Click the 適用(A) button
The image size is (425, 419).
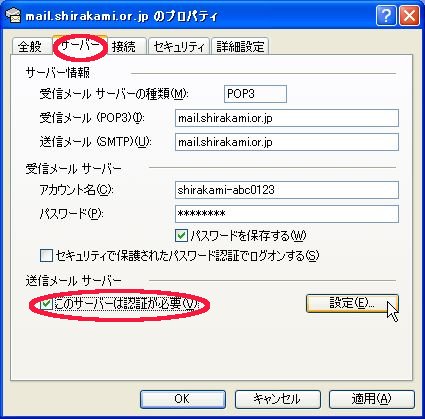pyautogui.click(x=372, y=399)
